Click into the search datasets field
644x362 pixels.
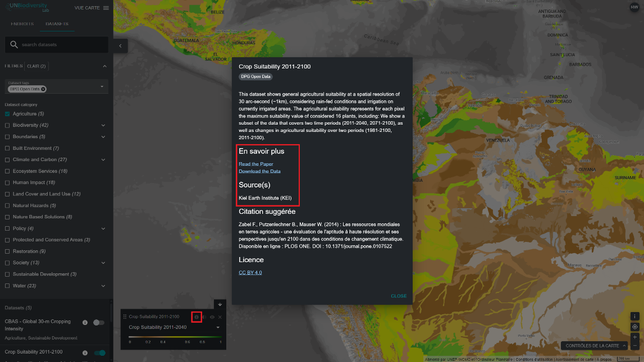pyautogui.click(x=62, y=45)
